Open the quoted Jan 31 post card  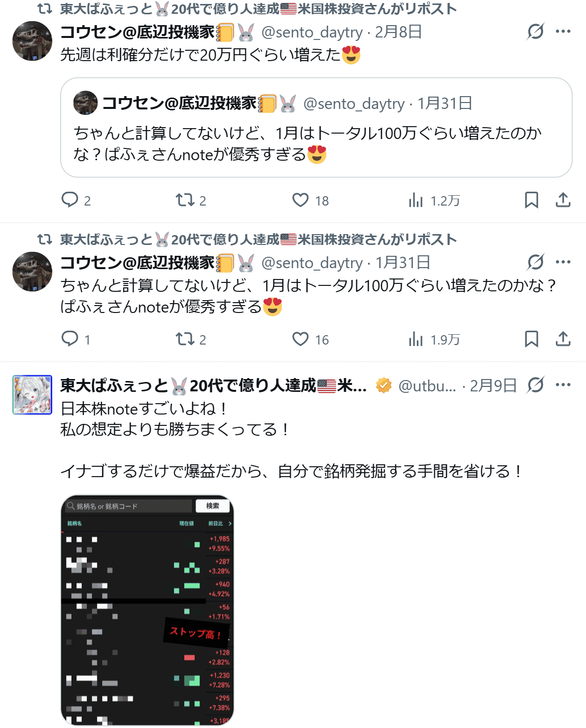(x=316, y=127)
